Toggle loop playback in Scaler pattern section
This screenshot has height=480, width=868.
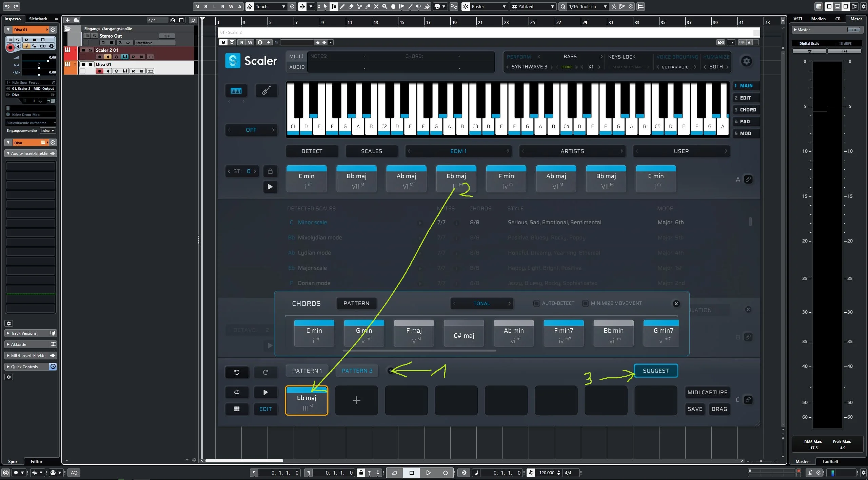coord(237,392)
